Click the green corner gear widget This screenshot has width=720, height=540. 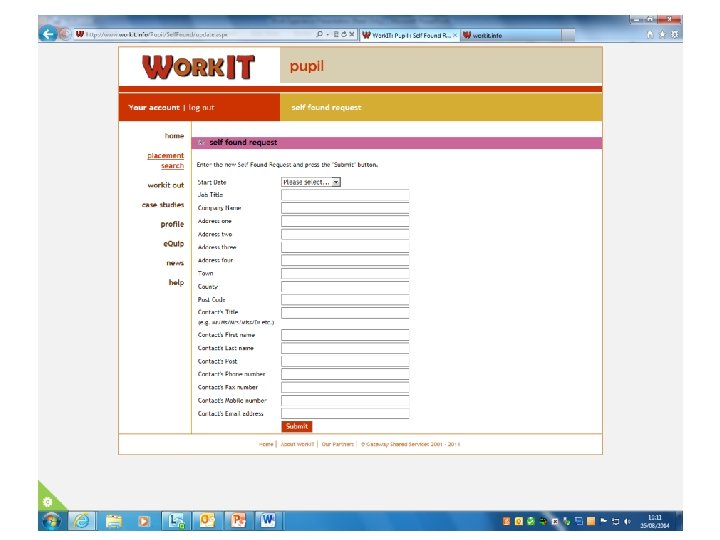point(47,501)
